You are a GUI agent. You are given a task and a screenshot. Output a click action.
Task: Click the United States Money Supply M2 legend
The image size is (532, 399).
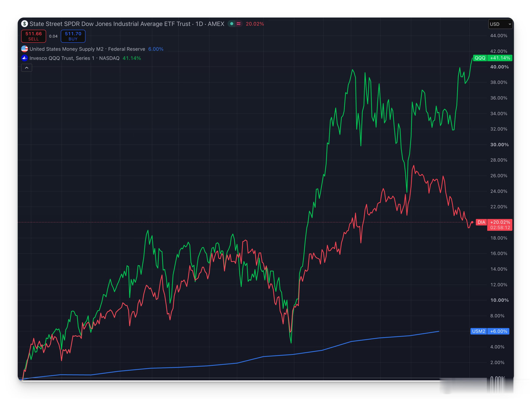pyautogui.click(x=87, y=49)
